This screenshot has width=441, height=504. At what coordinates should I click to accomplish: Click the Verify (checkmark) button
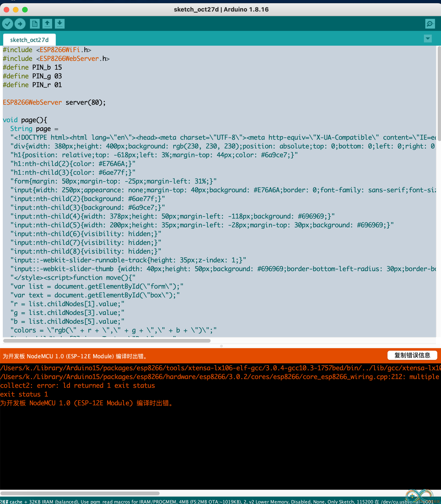pos(8,24)
